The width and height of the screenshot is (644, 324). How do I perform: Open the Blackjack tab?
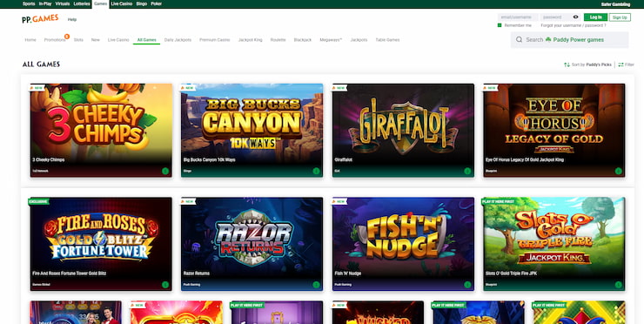(x=303, y=40)
